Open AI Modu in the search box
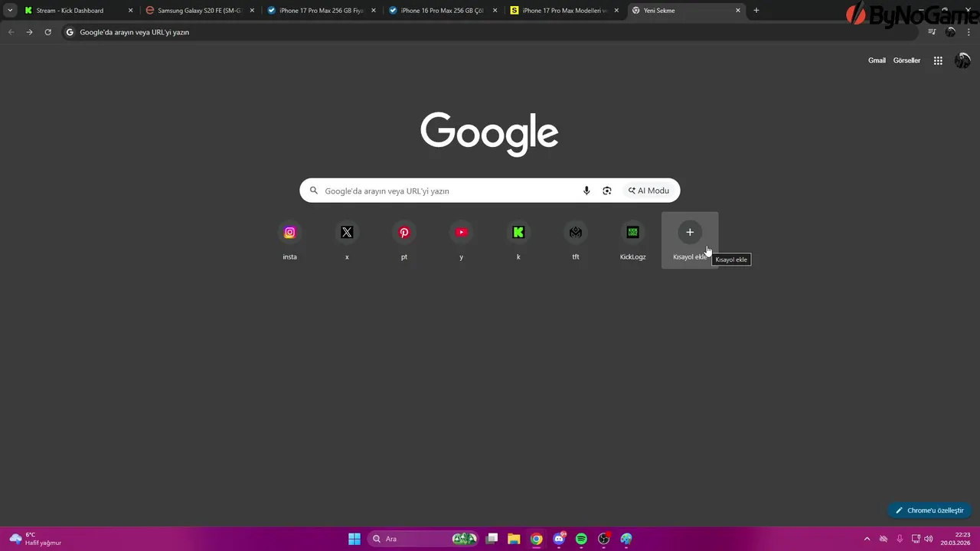The height and width of the screenshot is (551, 980). (x=648, y=191)
